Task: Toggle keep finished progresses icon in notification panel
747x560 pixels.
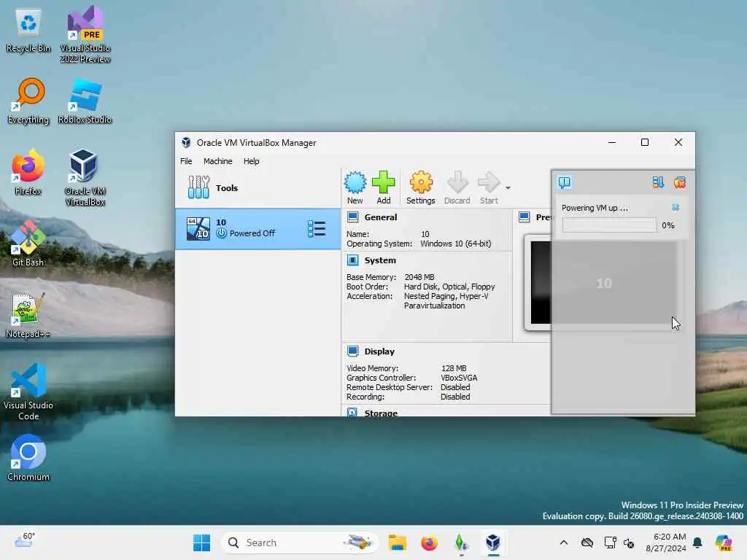Action: 658,182
